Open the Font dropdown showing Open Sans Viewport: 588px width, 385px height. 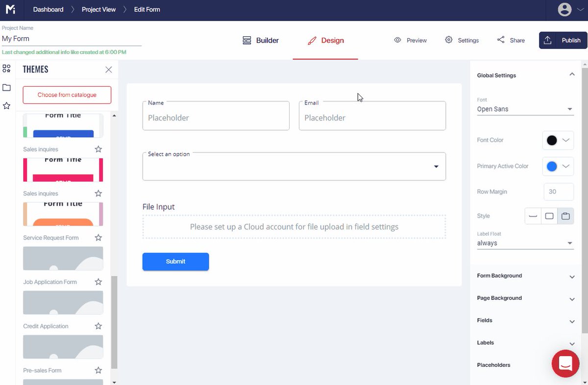click(x=525, y=109)
